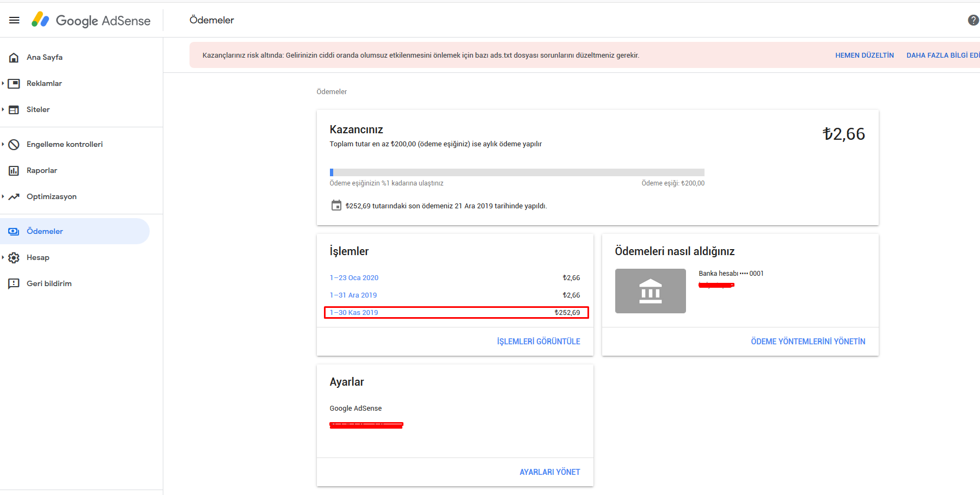The image size is (980, 495).
Task: Open the 1–31 Ara 2019 transaction
Action: point(353,295)
